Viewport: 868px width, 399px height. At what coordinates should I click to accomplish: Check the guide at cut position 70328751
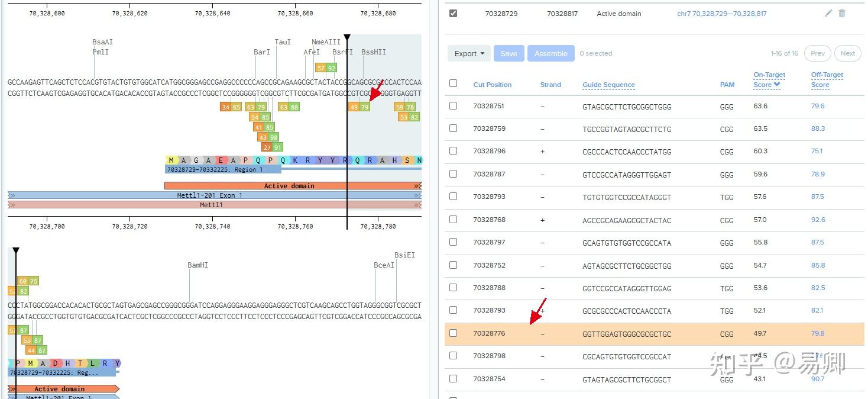[x=454, y=106]
